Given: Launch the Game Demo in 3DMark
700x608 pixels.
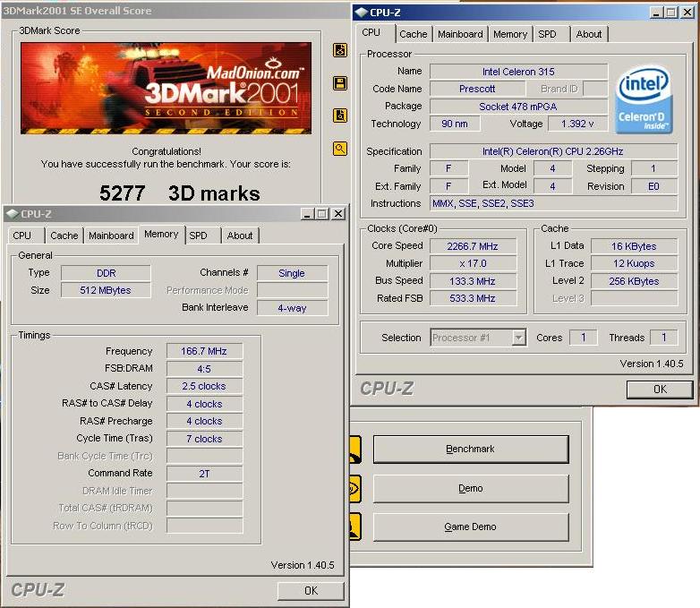Looking at the screenshot, I should (x=471, y=527).
